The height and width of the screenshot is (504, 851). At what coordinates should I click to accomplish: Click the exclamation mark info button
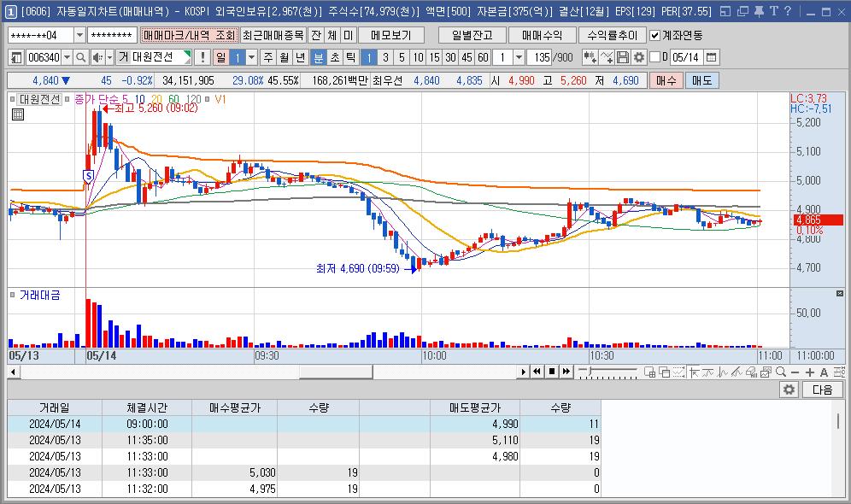pos(202,57)
